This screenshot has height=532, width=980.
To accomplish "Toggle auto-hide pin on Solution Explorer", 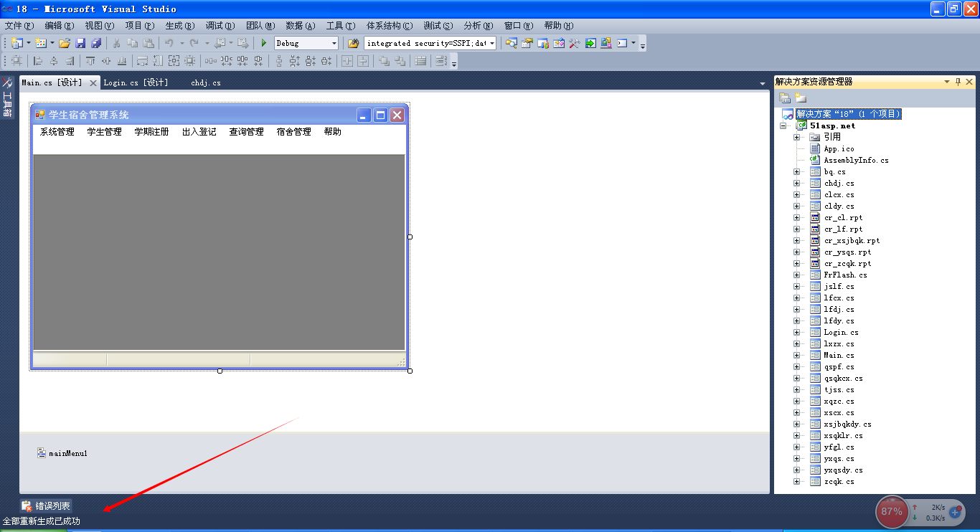I will tap(958, 82).
